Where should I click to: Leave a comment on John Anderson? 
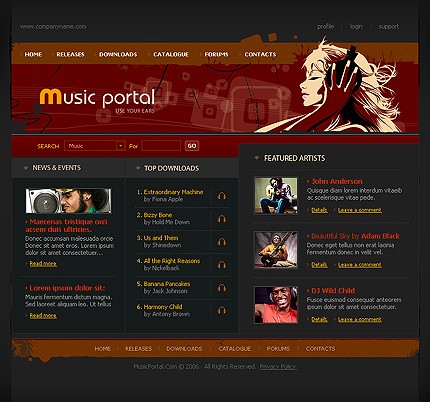tap(360, 210)
